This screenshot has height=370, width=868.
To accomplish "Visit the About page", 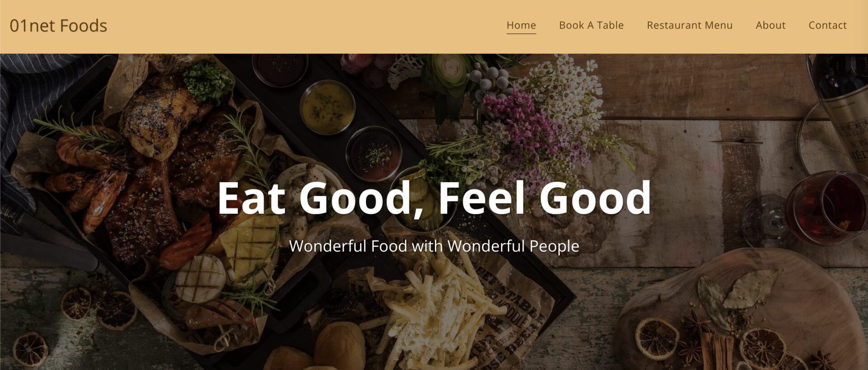I will tap(770, 25).
